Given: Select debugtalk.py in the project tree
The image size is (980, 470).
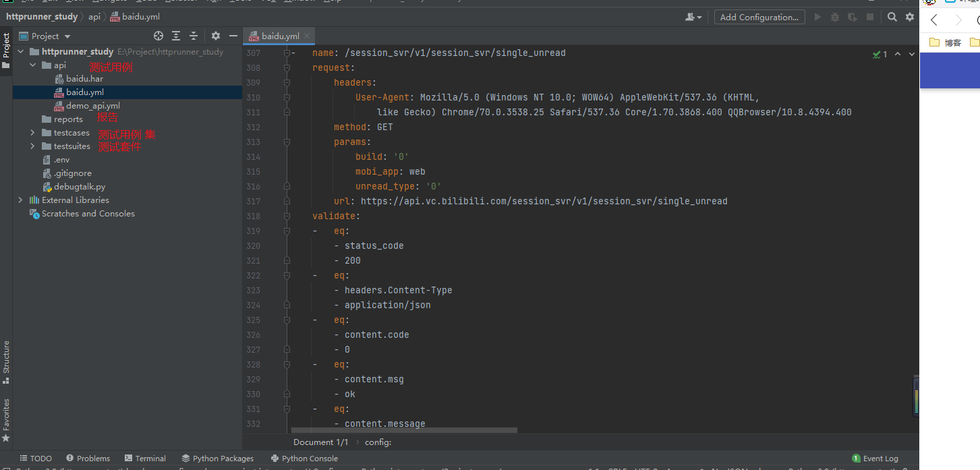Looking at the screenshot, I should tap(74, 187).
